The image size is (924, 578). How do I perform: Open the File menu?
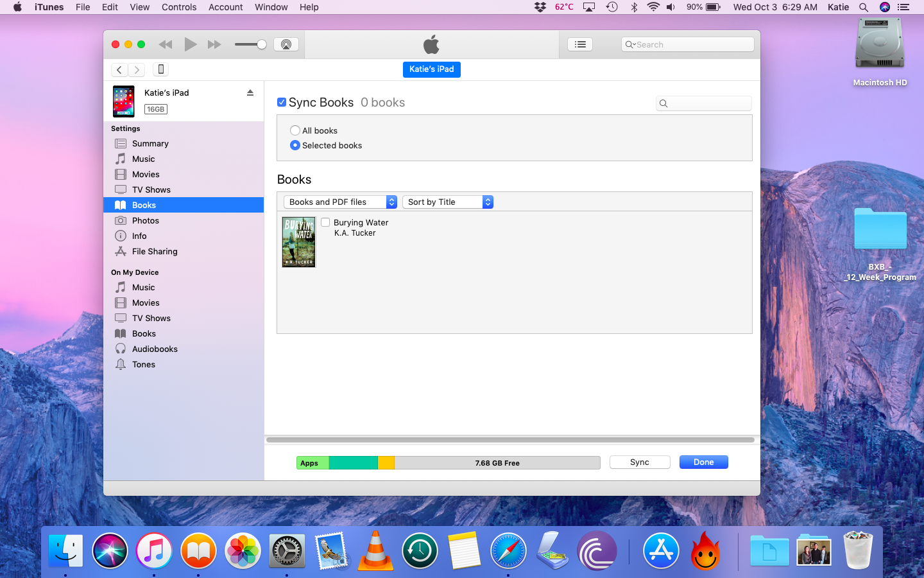tap(83, 7)
